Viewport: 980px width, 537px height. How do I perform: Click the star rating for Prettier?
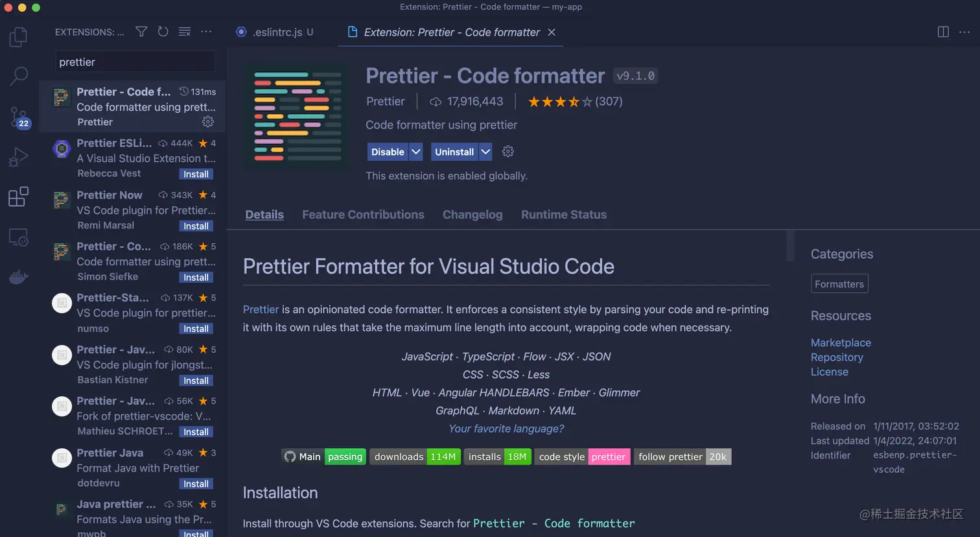click(560, 101)
